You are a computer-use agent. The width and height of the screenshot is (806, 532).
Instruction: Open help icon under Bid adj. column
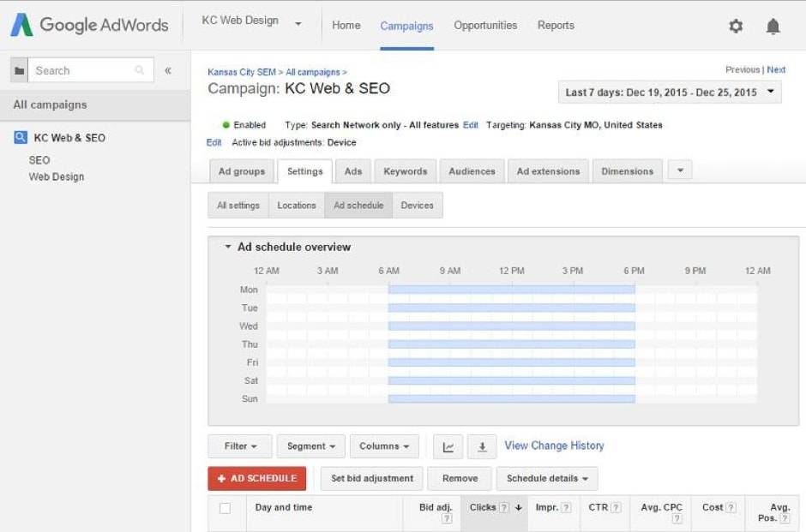click(447, 518)
